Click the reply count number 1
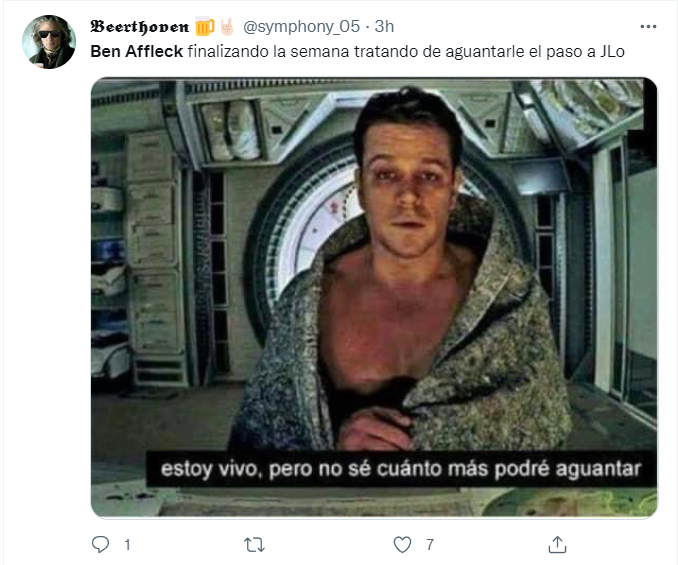The width and height of the screenshot is (678, 565). [x=127, y=545]
